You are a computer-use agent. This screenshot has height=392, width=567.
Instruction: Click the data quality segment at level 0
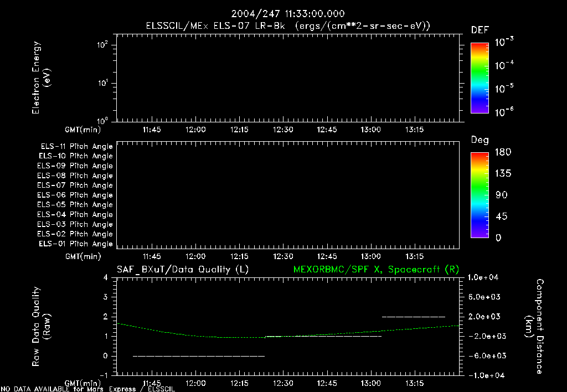[199, 356]
